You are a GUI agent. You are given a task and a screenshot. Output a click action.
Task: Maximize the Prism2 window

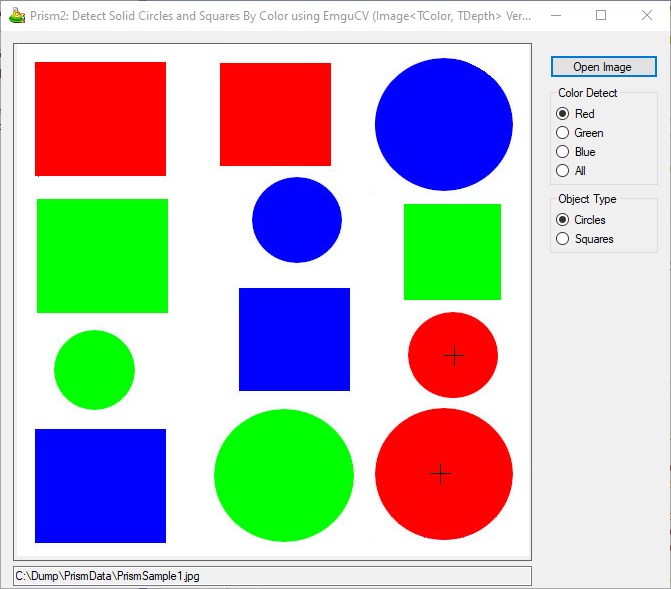[601, 16]
